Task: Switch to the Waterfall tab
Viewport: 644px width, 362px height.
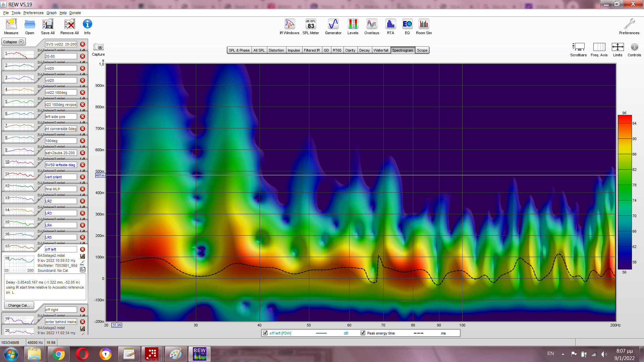Action: [x=381, y=50]
